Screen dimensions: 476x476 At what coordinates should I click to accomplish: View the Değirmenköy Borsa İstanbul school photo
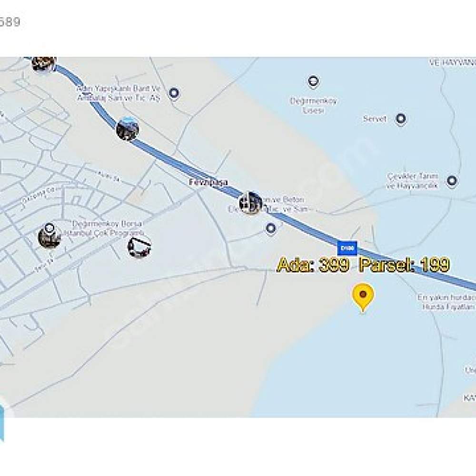[50, 238]
